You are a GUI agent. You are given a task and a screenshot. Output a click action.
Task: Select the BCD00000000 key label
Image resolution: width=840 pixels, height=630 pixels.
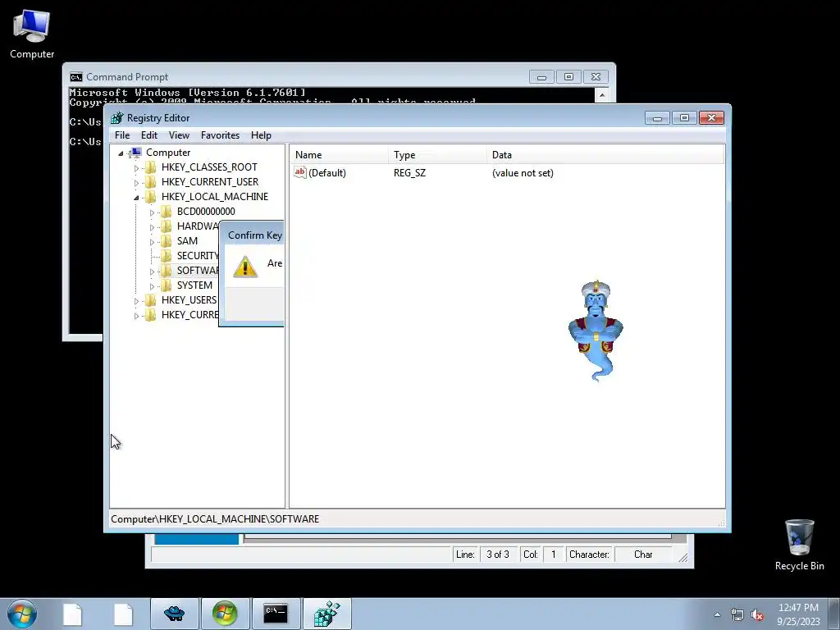click(x=206, y=212)
